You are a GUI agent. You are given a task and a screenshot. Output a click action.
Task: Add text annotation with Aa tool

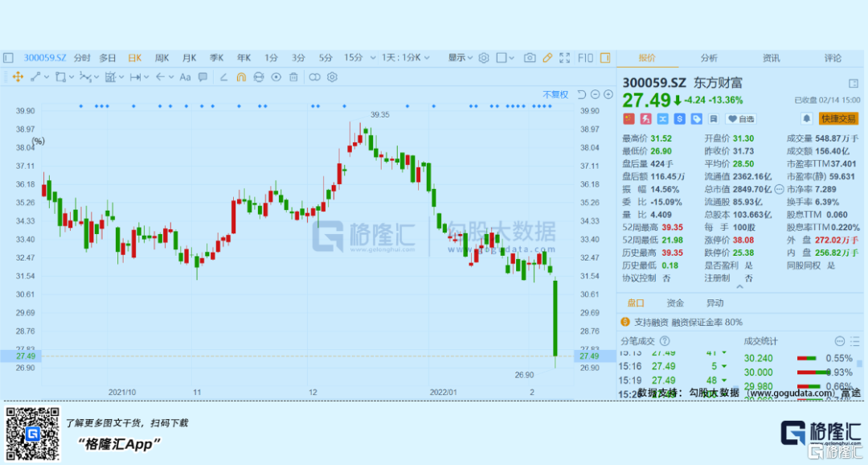(185, 77)
